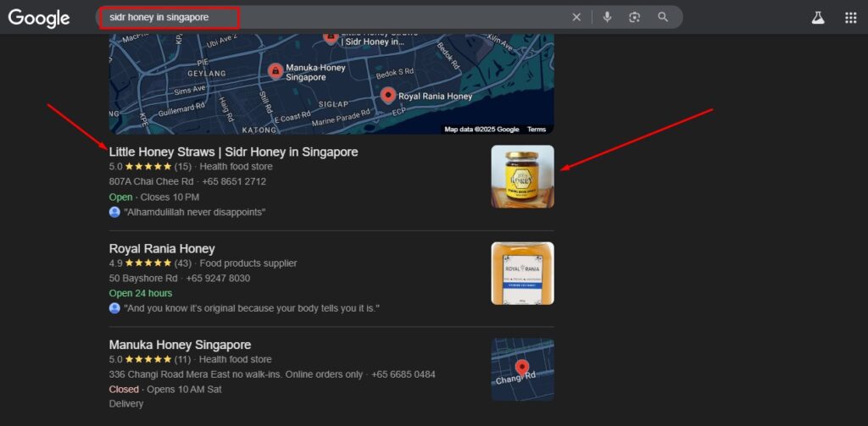
Task: Open Little Honey Straws honey jar thumbnail
Action: 522,176
